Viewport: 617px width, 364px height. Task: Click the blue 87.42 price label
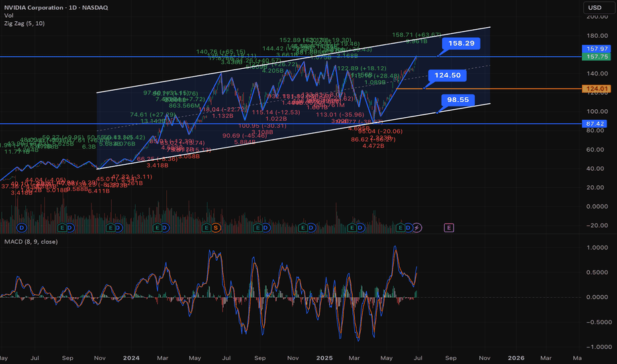[x=594, y=124]
